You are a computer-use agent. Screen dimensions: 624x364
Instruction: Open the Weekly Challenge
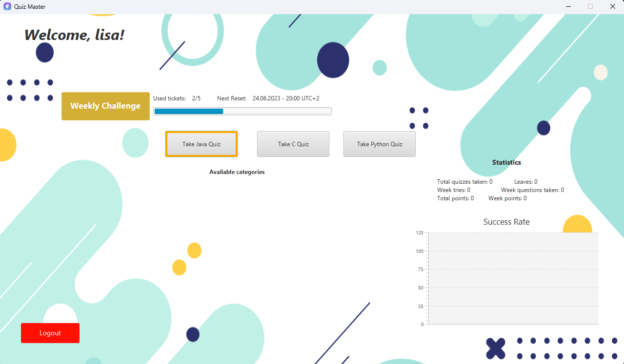pyautogui.click(x=105, y=106)
